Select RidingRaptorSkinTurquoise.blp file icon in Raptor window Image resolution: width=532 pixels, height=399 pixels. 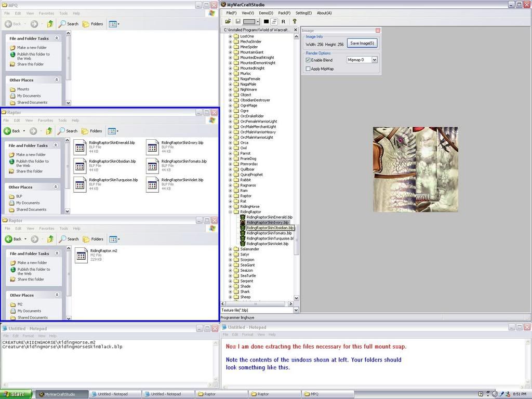79,184
